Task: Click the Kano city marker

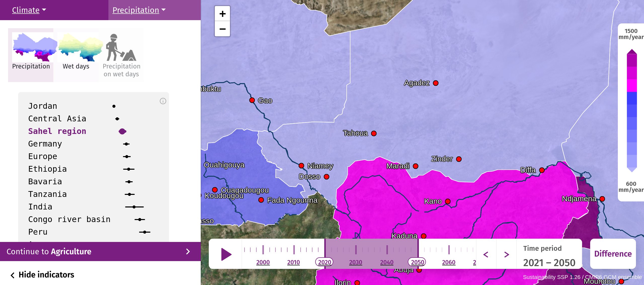Action: click(448, 201)
